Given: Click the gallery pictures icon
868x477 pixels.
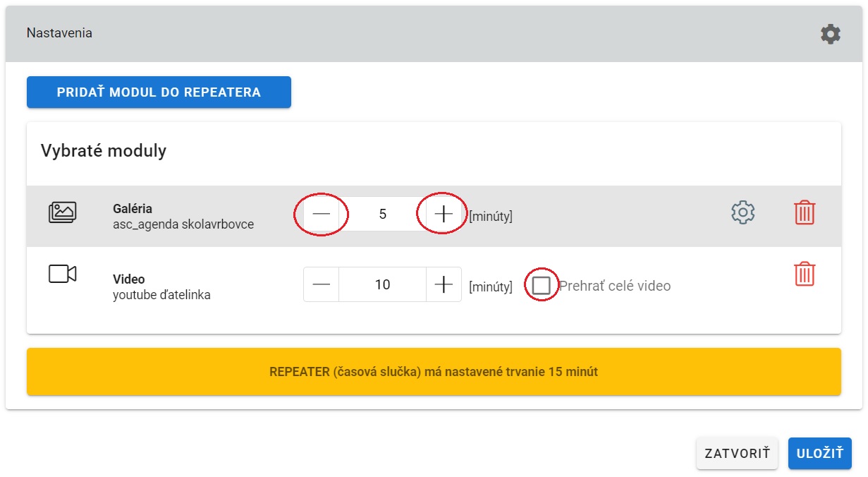Looking at the screenshot, I should click(62, 212).
